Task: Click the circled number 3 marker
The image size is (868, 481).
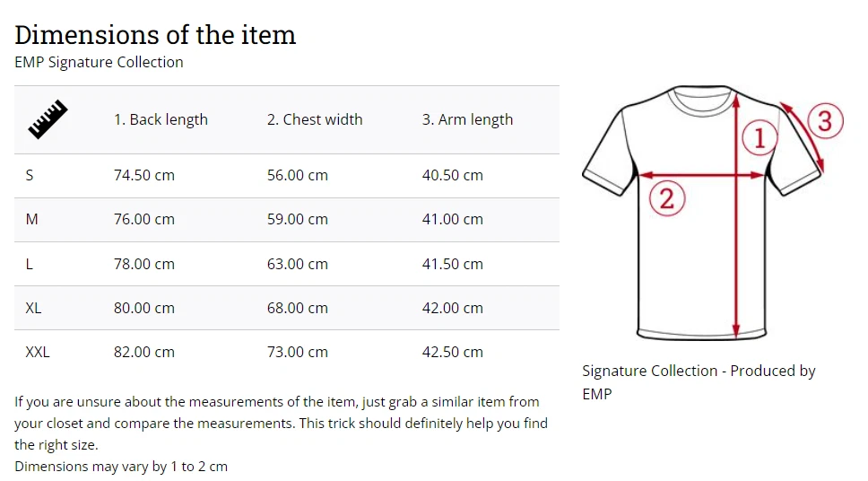Action: 826,121
